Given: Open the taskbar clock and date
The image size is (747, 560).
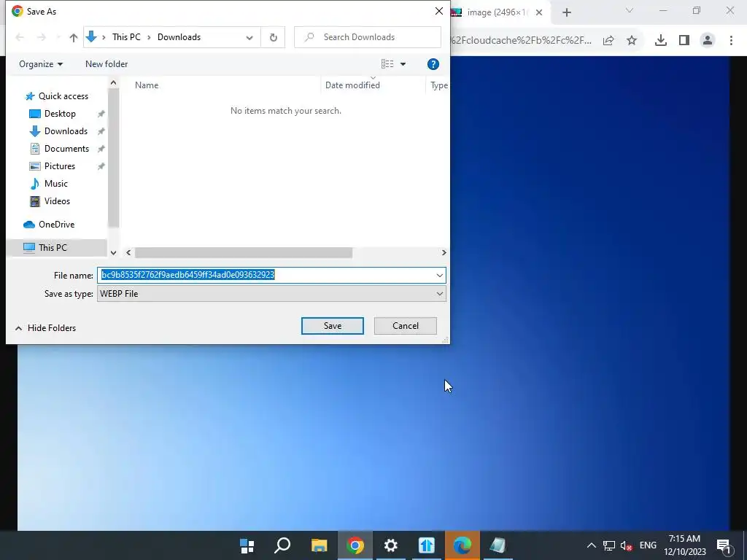Looking at the screenshot, I should [x=684, y=545].
